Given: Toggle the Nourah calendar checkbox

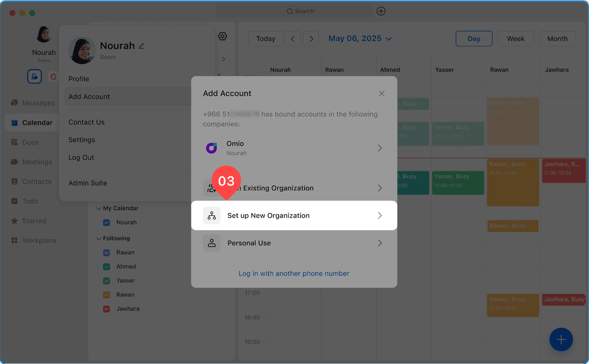Looking at the screenshot, I should 107,222.
